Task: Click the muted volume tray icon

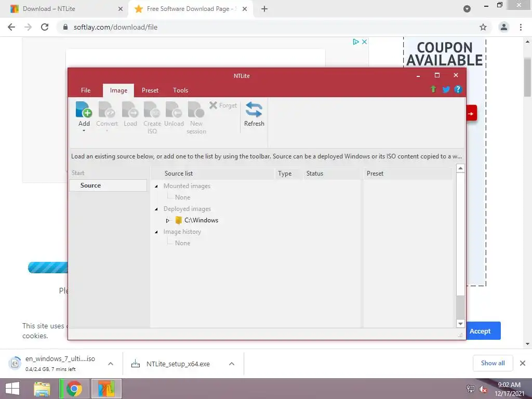Action: (x=483, y=390)
